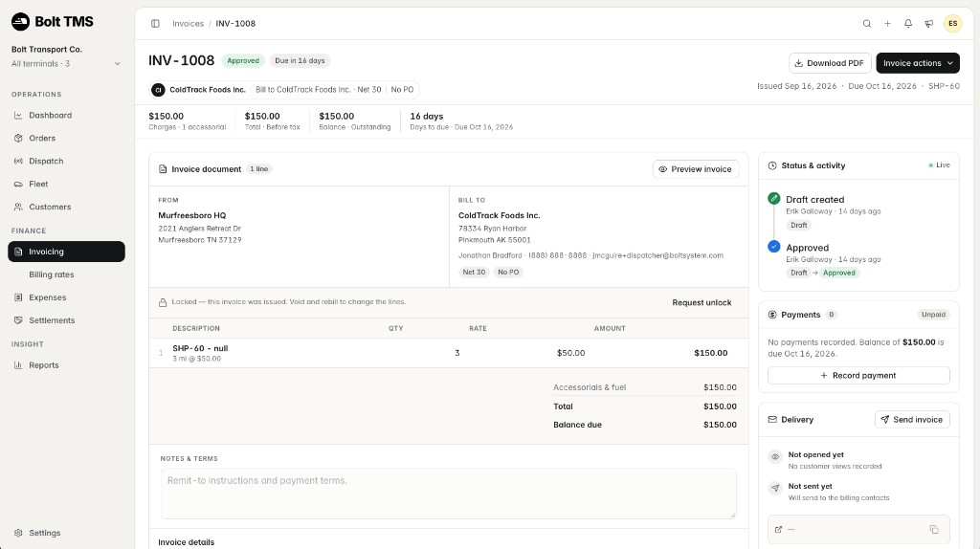The image size is (980, 549).
Task: Toggle the sidebar collapse icon
Action: pos(155,24)
